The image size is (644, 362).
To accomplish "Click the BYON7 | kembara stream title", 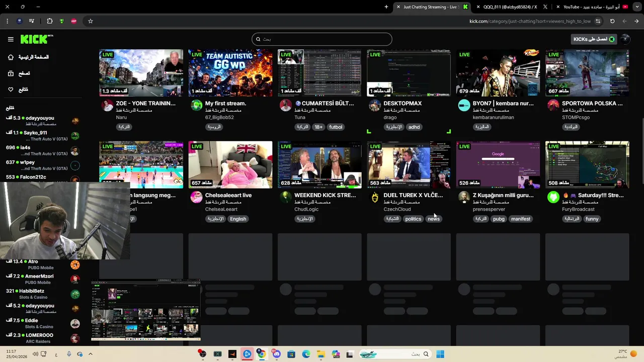I will point(503,103).
